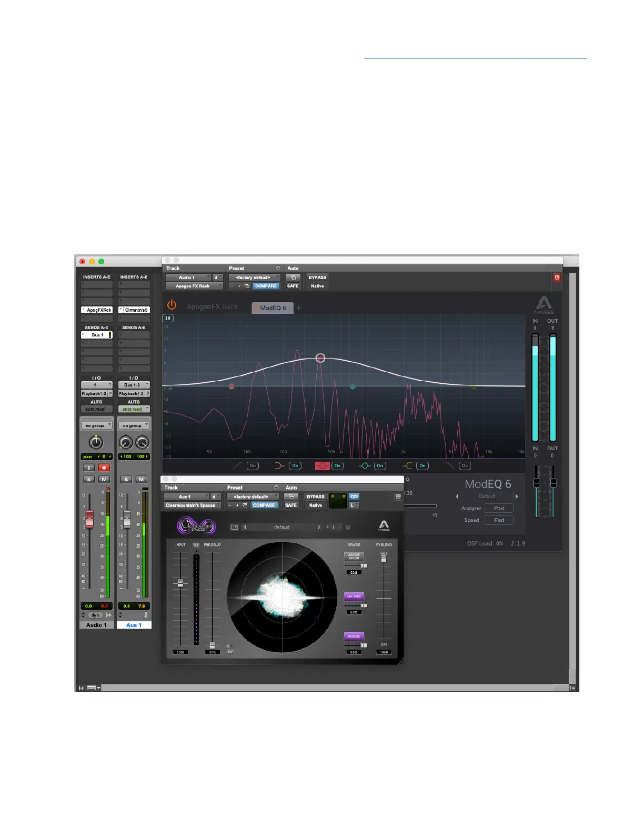Click the Audio 1 input monitor 'I' button
This screenshot has width=644, height=834.
[89, 468]
